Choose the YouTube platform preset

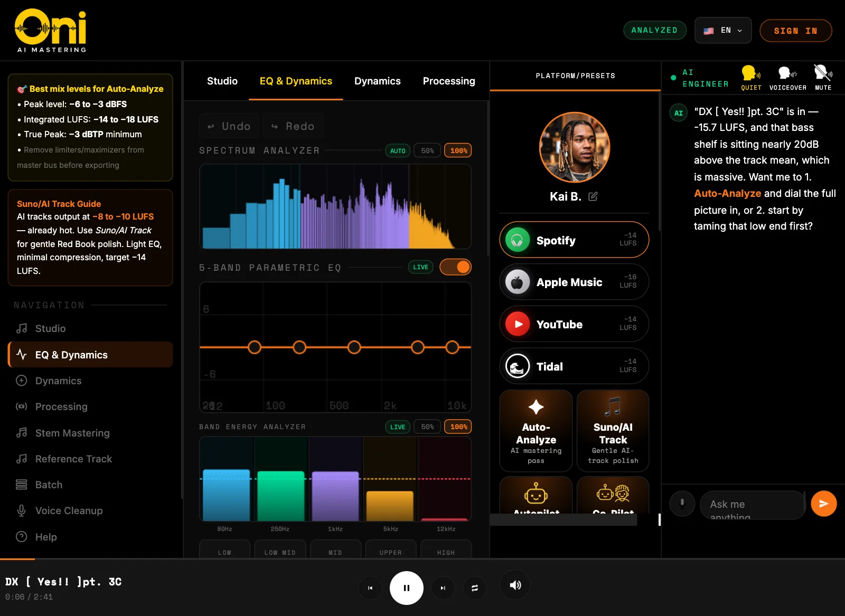pyautogui.click(x=574, y=324)
